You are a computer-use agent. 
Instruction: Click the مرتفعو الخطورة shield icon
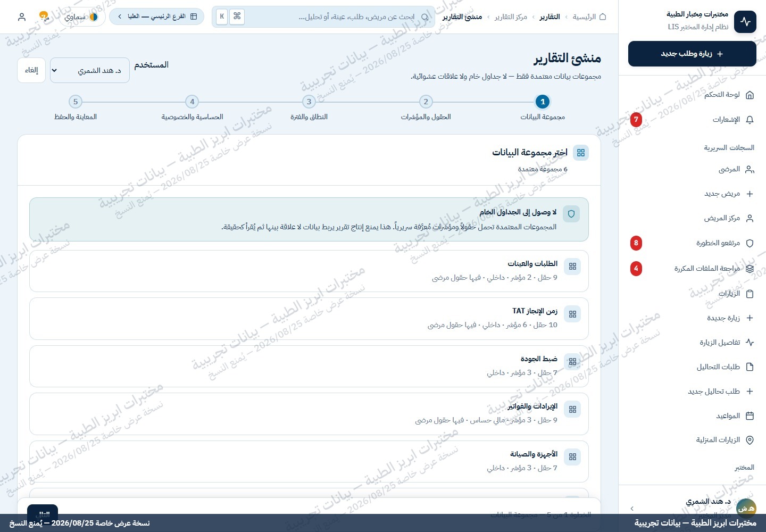pyautogui.click(x=750, y=243)
